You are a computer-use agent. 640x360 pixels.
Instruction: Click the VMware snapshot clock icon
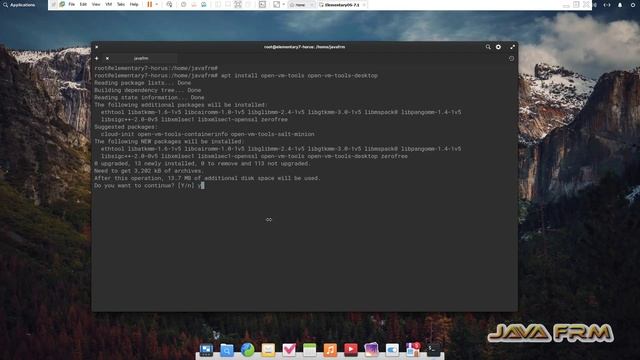pyautogui.click(x=183, y=4)
